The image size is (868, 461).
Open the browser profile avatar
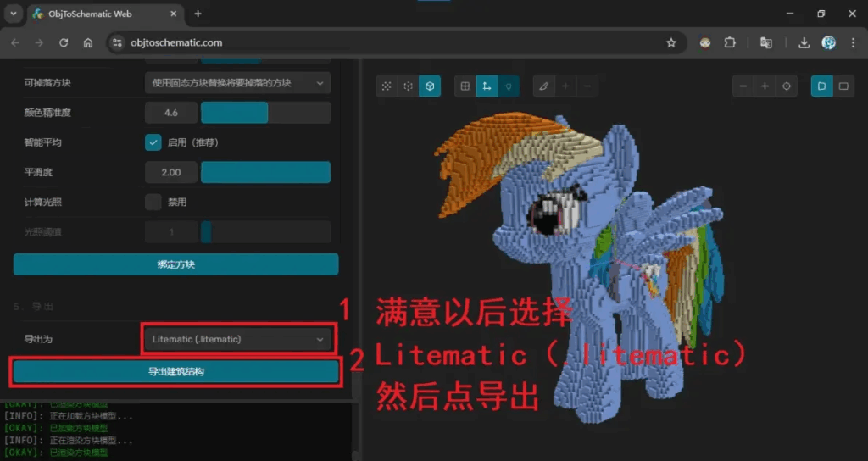pos(829,42)
